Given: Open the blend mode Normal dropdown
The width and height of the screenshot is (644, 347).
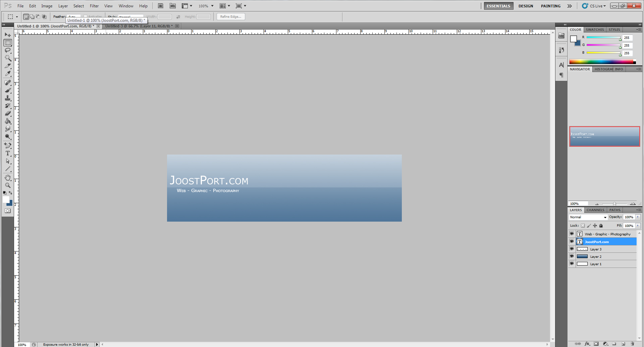Looking at the screenshot, I should [x=588, y=217].
